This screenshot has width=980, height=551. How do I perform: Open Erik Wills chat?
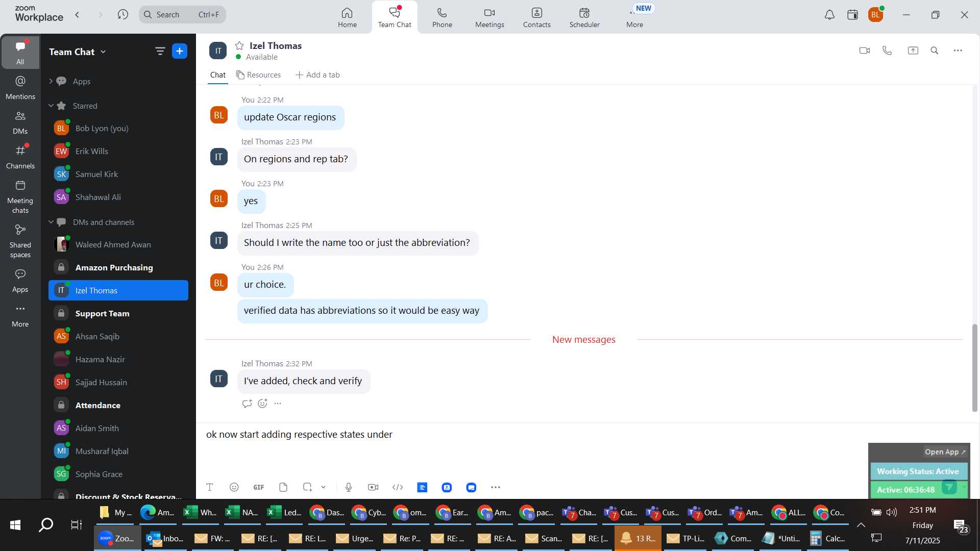coord(118,151)
